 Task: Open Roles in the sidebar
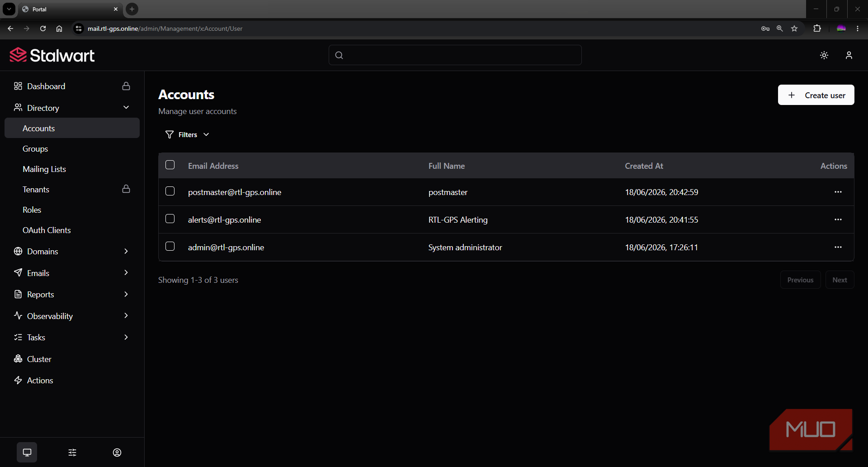[72, 210]
